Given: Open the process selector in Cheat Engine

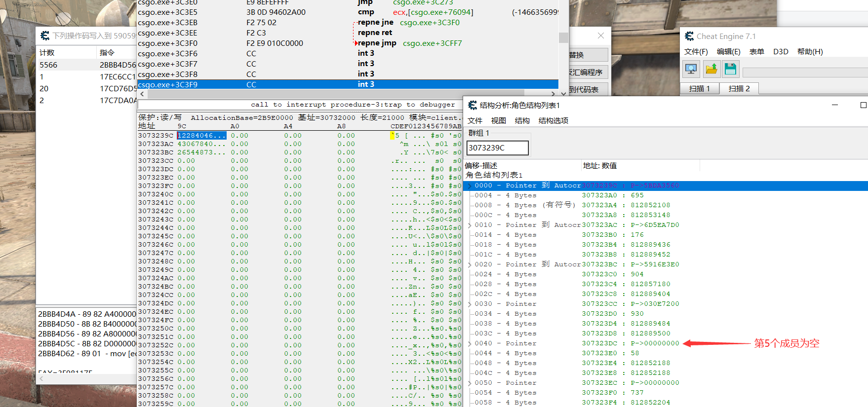Looking at the screenshot, I should coord(691,69).
